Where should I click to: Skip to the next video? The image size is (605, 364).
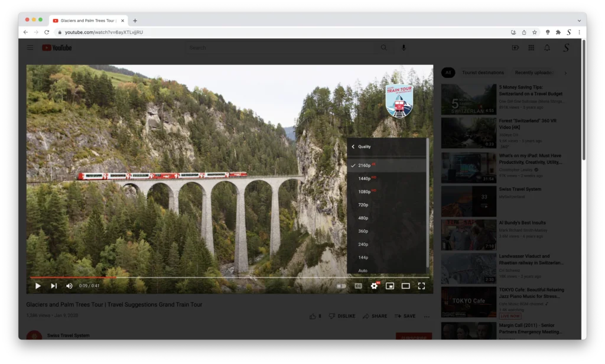[54, 286]
